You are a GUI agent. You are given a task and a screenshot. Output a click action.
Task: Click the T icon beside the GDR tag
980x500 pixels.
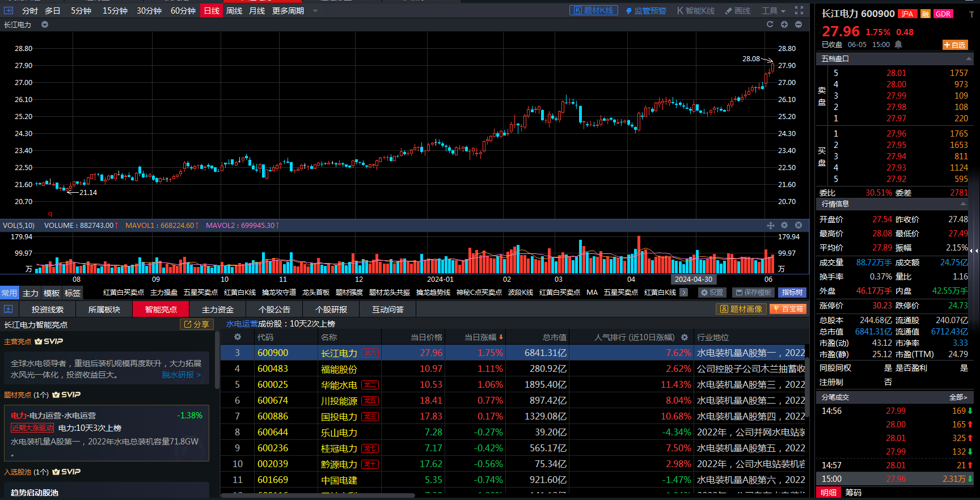click(971, 15)
